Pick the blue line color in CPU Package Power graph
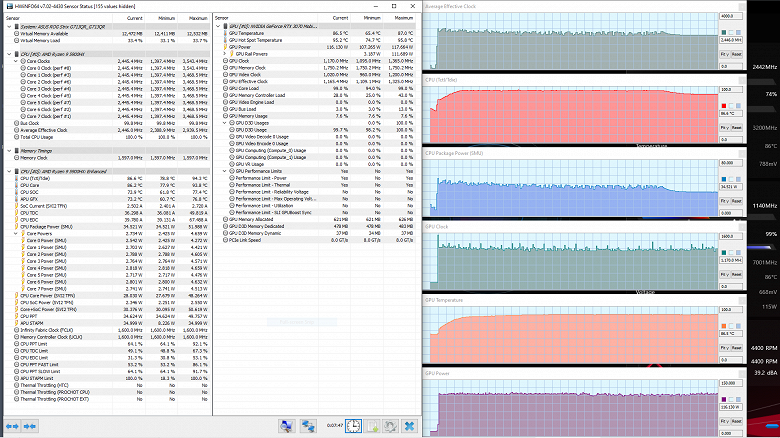 tap(724, 179)
